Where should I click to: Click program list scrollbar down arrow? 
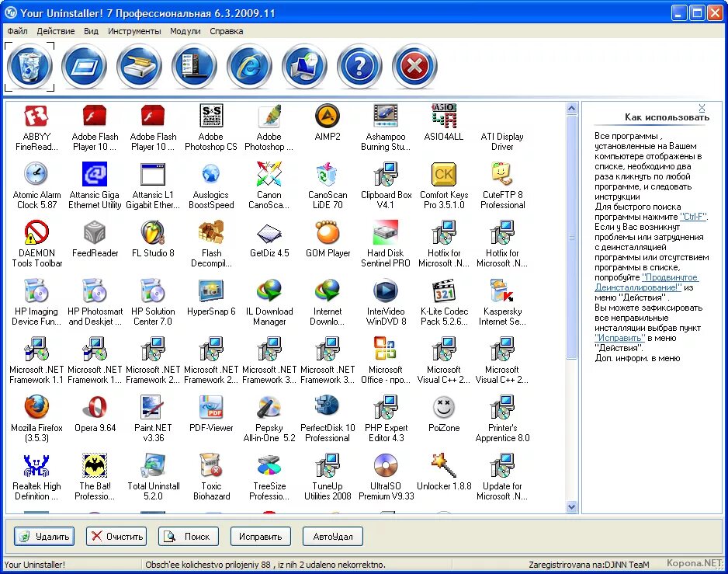pyautogui.click(x=571, y=506)
